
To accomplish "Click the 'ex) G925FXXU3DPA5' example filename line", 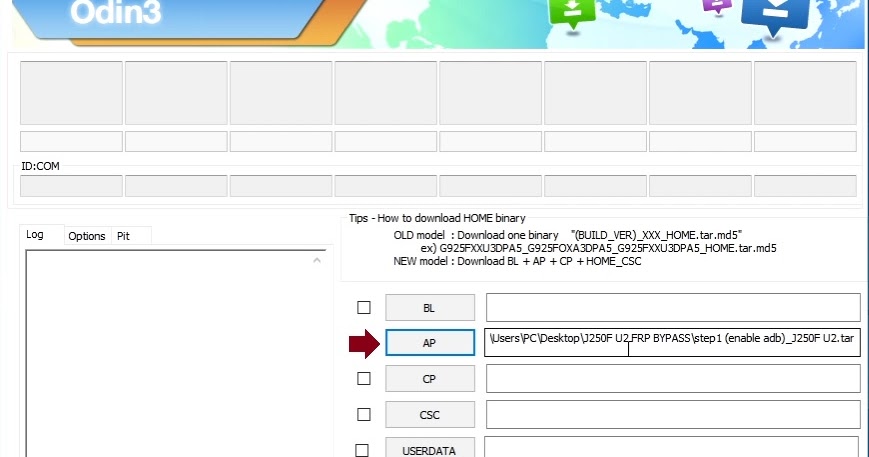I will tap(599, 248).
